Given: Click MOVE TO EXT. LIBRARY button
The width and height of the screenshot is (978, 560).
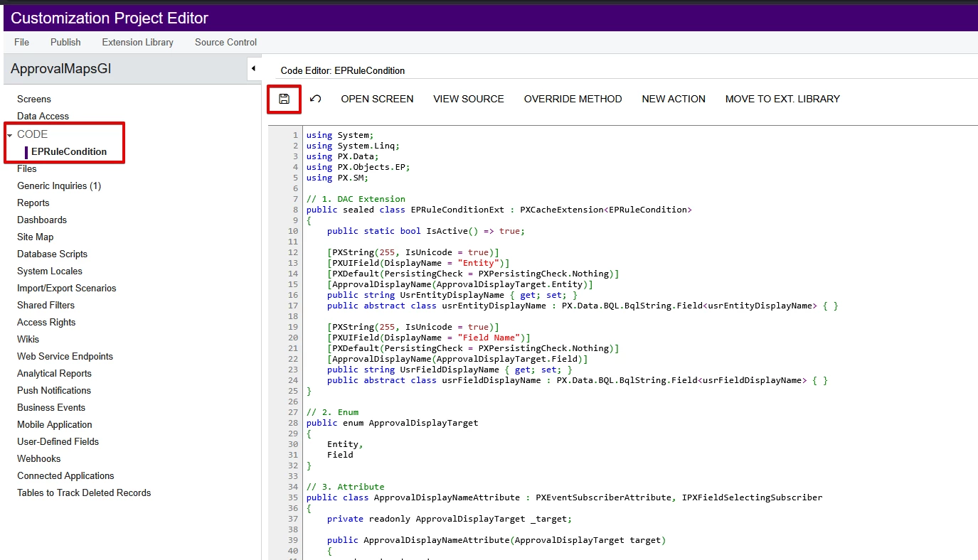Looking at the screenshot, I should pos(782,99).
